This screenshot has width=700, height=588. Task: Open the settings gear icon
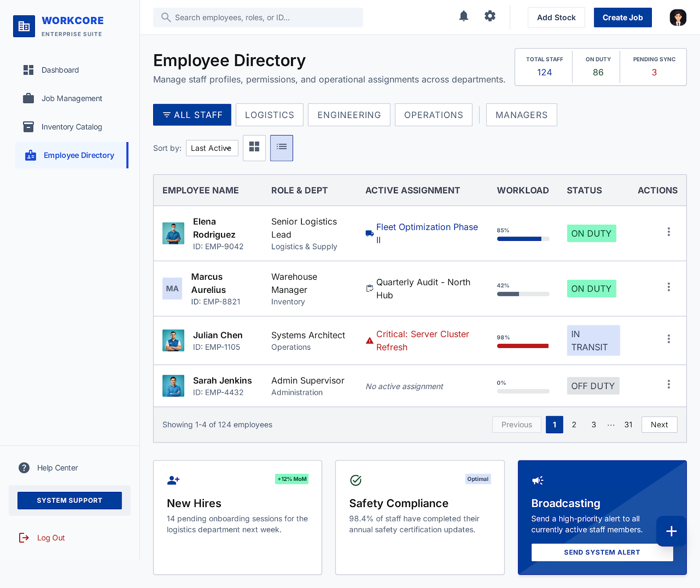click(490, 16)
